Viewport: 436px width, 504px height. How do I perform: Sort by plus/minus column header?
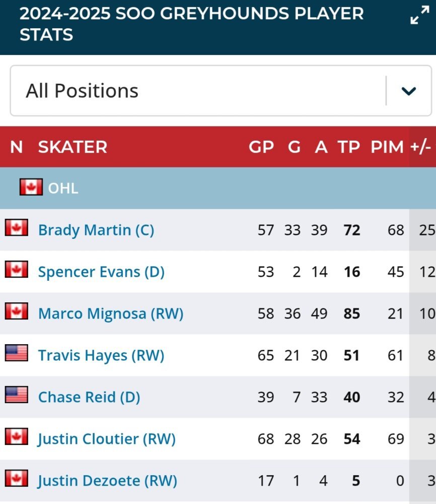[420, 147]
